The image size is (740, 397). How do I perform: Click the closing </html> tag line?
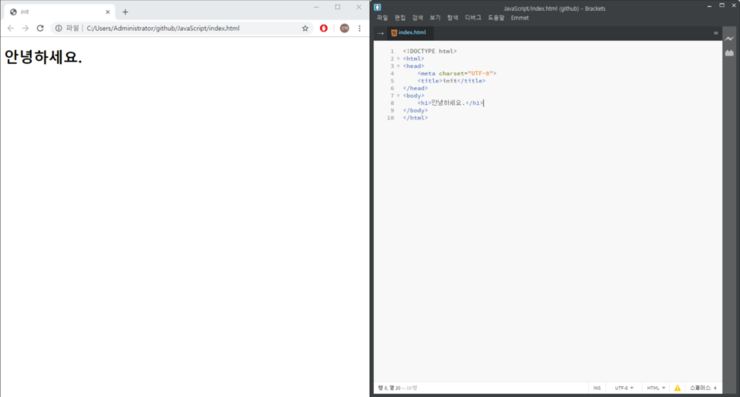click(x=415, y=118)
